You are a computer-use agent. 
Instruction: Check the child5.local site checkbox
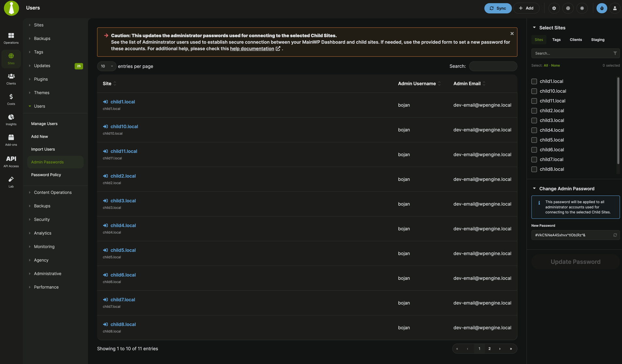pyautogui.click(x=534, y=140)
